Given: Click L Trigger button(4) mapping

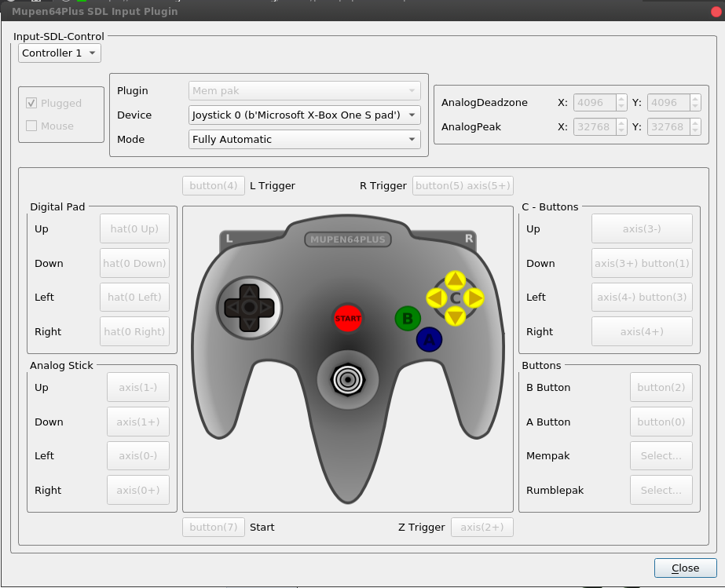Looking at the screenshot, I should click(214, 186).
